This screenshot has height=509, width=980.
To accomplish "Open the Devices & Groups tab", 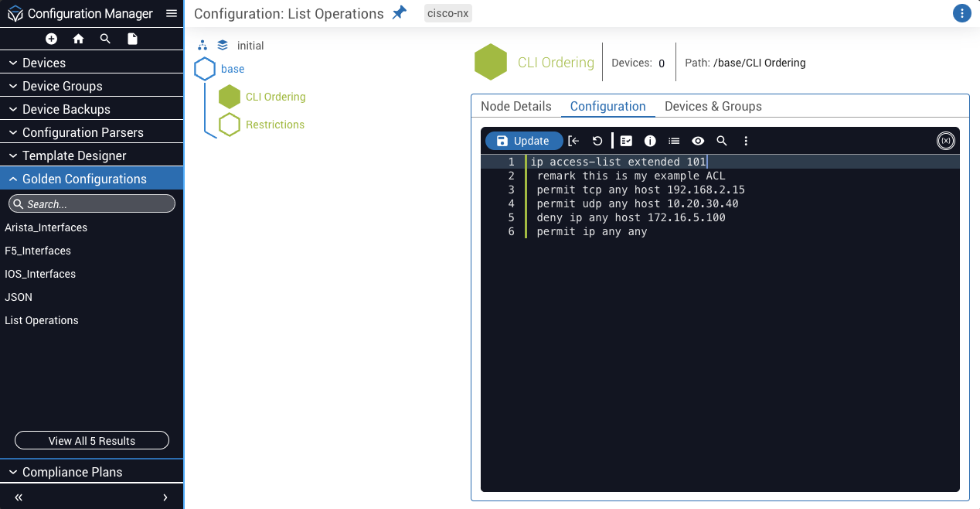I will coord(713,107).
